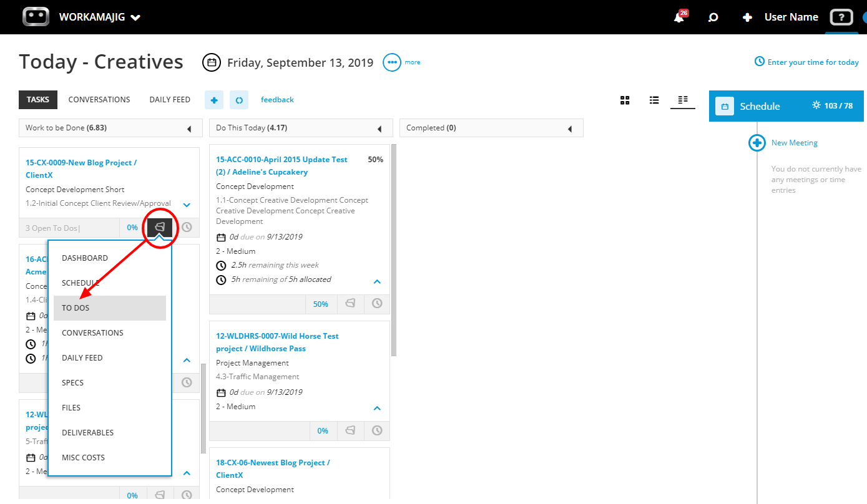Screen dimensions: 867x504
Task: Start a New Meeting via the plus icon
Action: point(757,142)
